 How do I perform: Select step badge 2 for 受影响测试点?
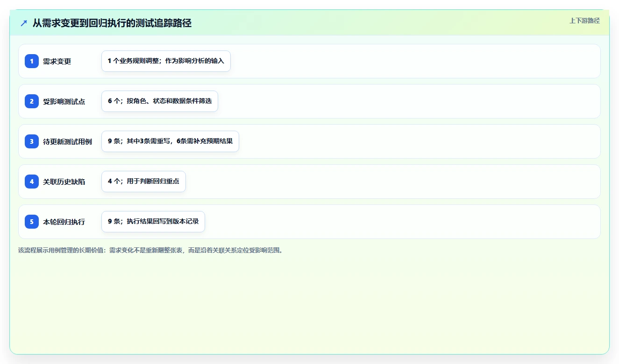point(32,101)
